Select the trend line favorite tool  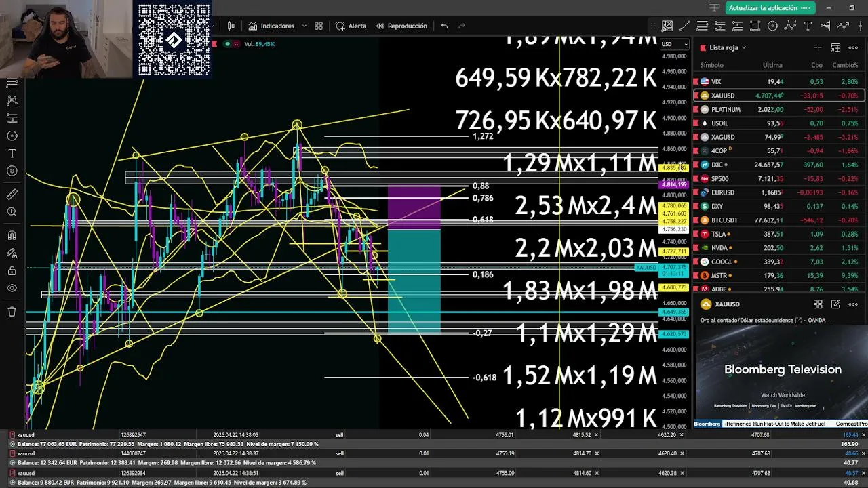tap(685, 26)
